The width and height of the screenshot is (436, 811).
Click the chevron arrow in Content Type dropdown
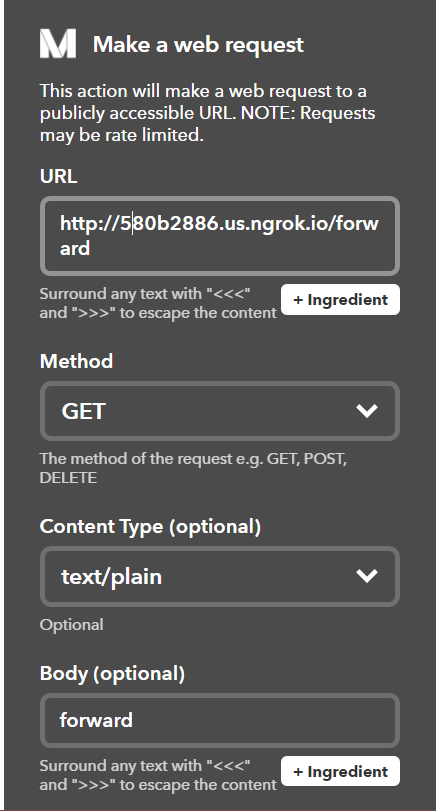[x=367, y=576]
